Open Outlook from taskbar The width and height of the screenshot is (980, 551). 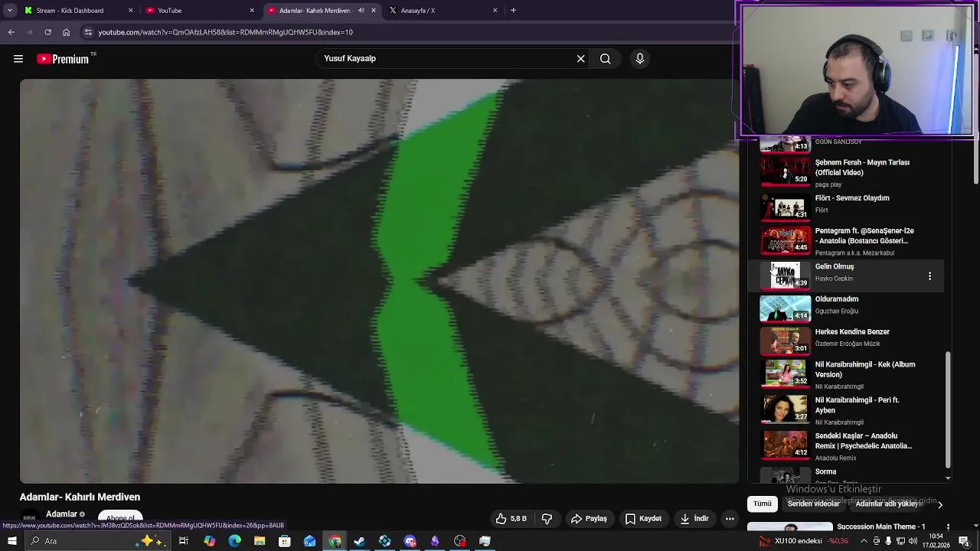309,541
